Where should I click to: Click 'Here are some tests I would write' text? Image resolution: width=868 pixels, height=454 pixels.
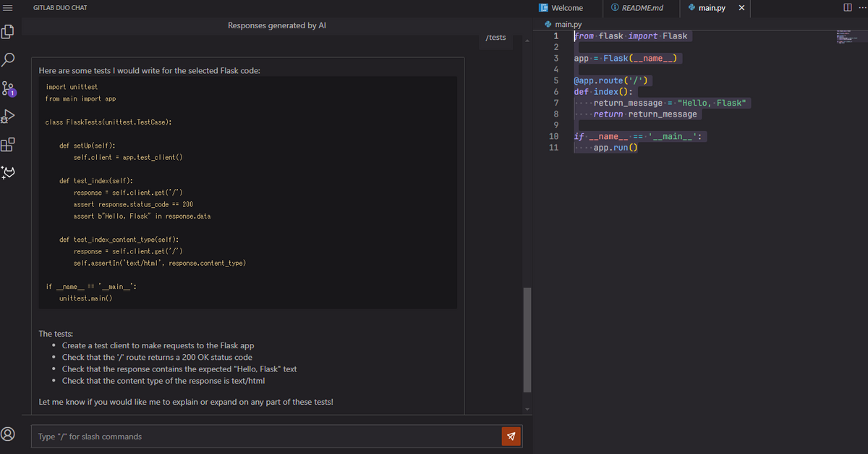pyautogui.click(x=149, y=70)
